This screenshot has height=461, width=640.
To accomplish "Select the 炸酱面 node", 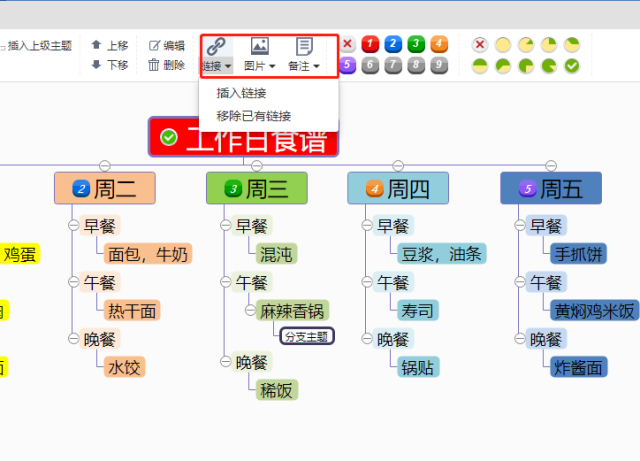I will pos(579,367).
